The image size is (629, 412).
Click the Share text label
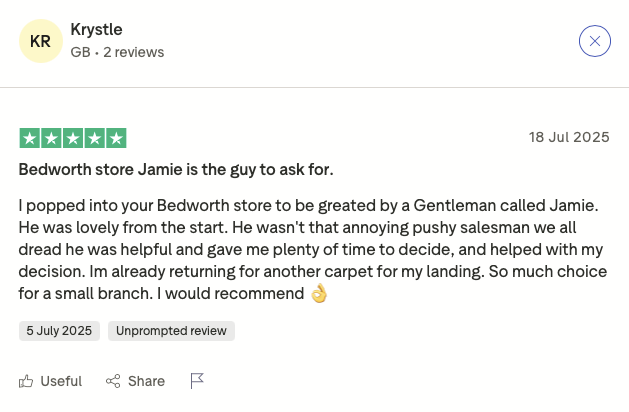[146, 381]
